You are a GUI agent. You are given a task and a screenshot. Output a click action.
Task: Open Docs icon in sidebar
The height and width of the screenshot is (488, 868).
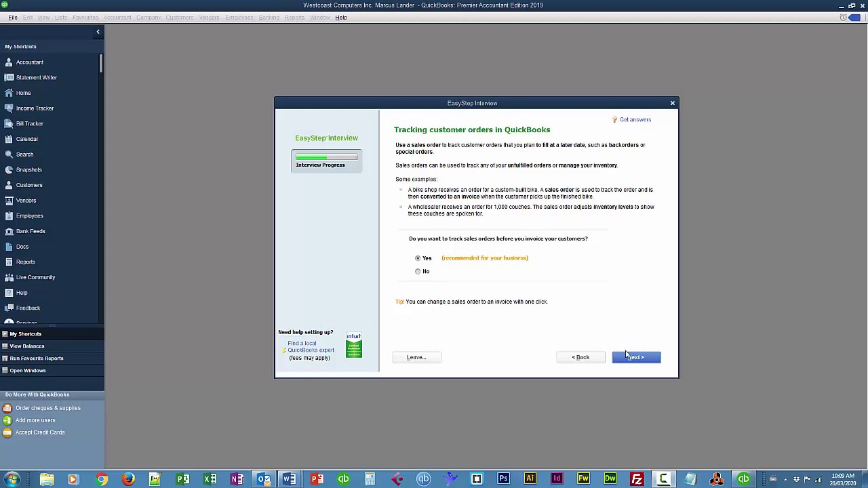click(x=8, y=247)
